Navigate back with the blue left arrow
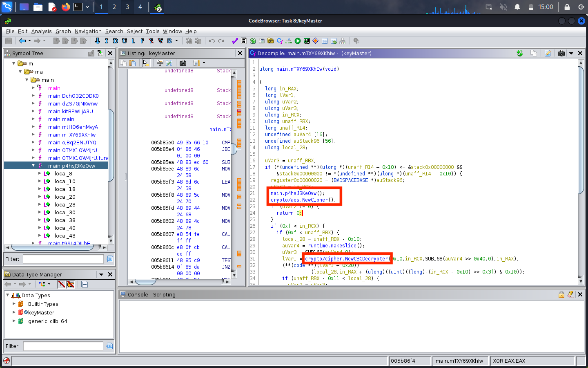This screenshot has height=368, width=588. click(x=22, y=41)
